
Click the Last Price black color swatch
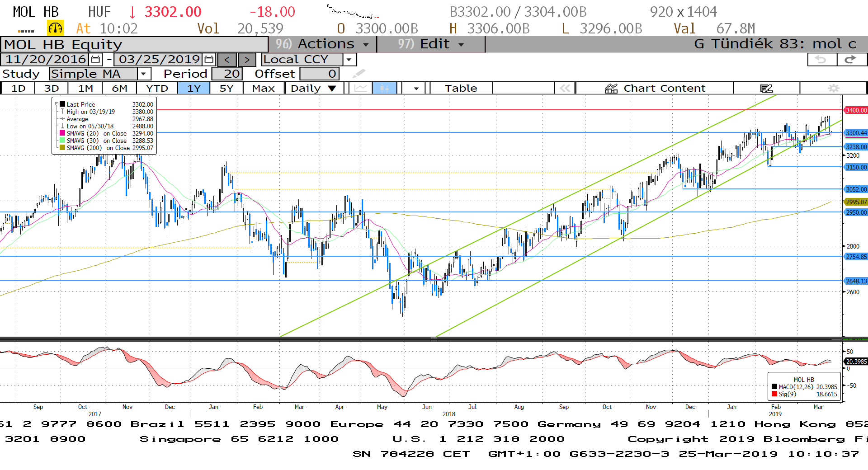pyautogui.click(x=62, y=104)
